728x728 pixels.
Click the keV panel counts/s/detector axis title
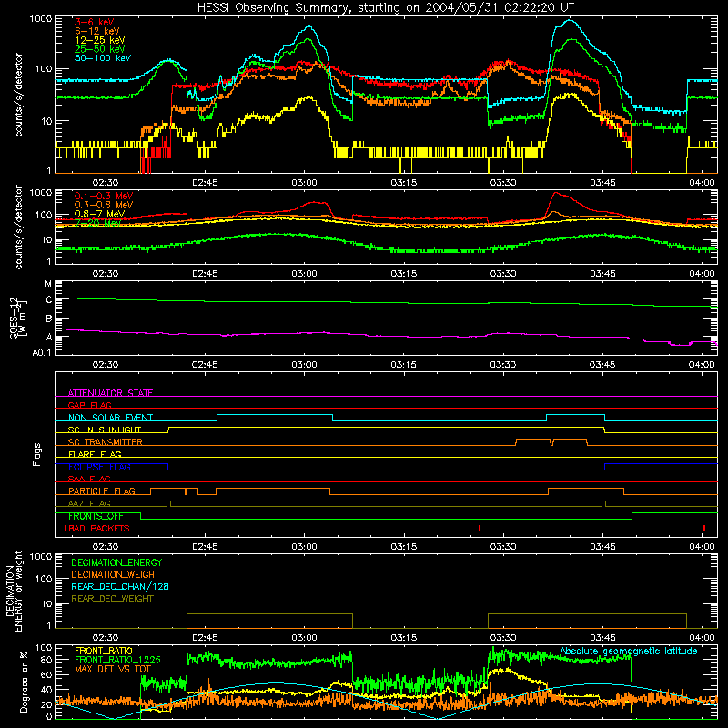[x=18, y=95]
